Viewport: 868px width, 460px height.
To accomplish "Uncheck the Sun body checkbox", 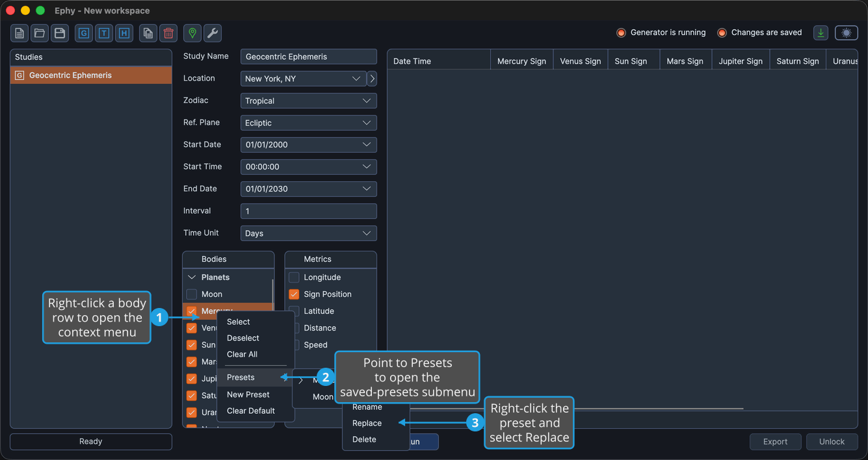I will (x=192, y=345).
